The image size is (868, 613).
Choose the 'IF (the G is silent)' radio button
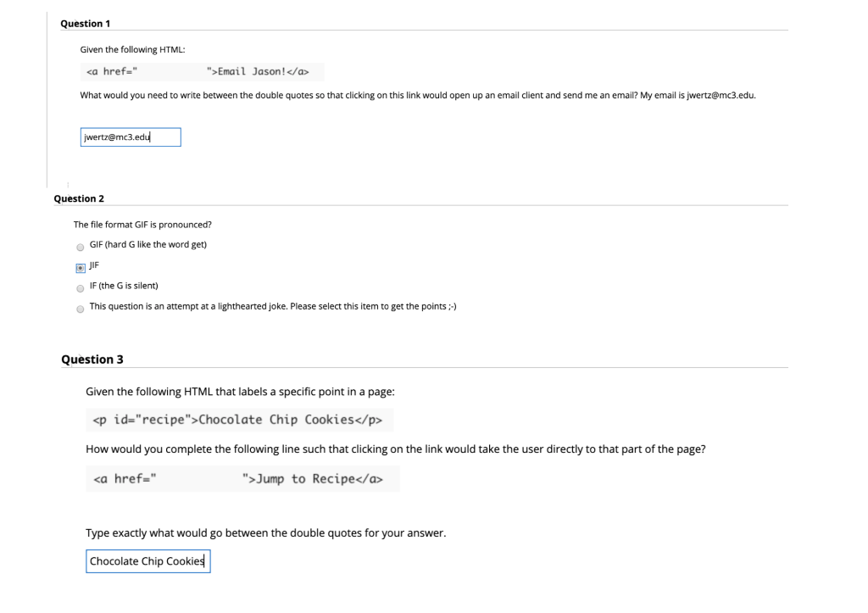80,287
